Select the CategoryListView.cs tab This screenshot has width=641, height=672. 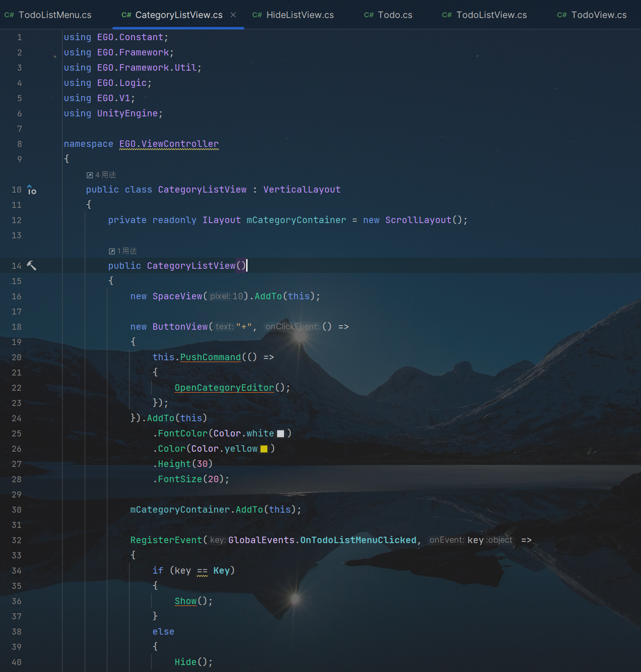179,15
